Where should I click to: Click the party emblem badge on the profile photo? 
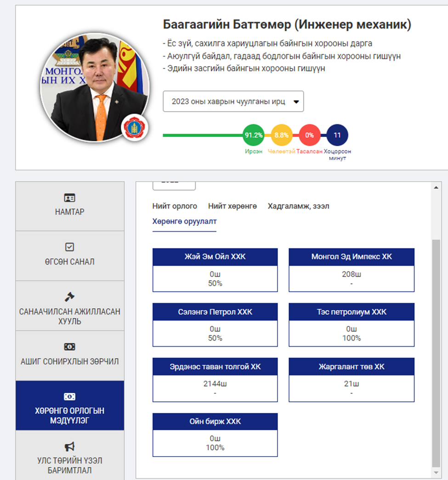[x=135, y=128]
